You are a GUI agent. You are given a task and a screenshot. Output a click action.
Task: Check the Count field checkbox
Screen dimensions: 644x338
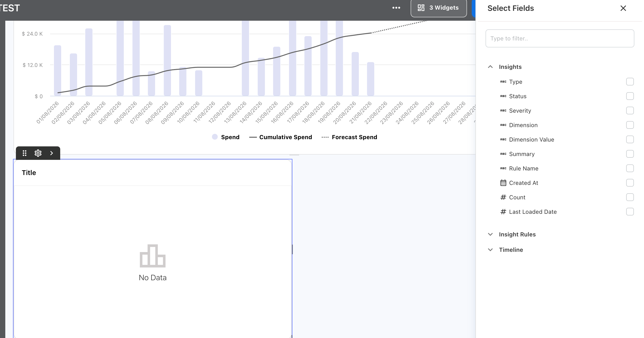point(630,197)
